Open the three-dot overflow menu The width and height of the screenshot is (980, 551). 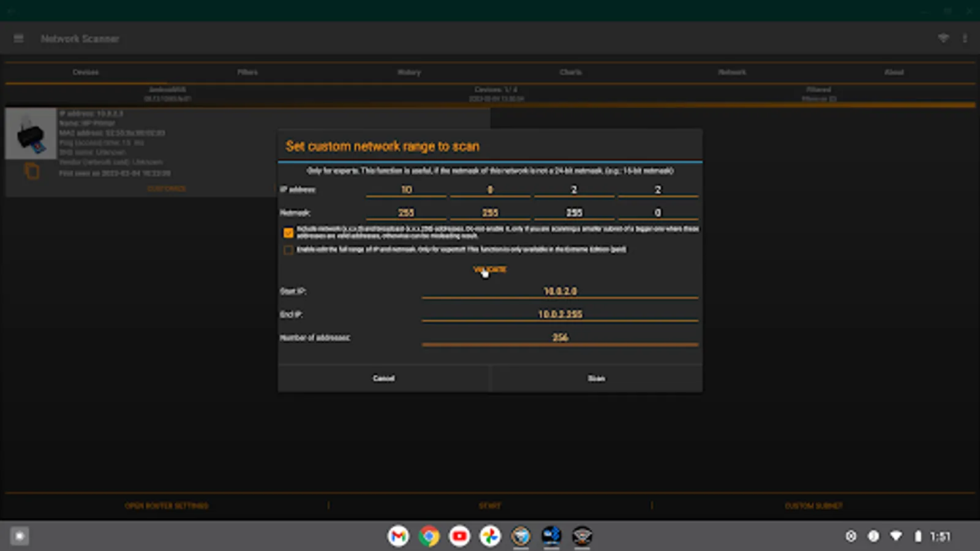click(x=965, y=39)
